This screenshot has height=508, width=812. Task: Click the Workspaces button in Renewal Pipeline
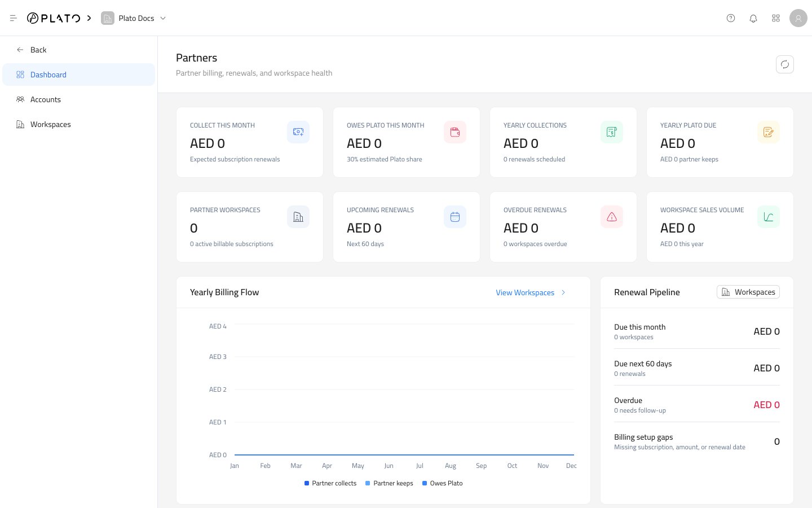coord(748,292)
